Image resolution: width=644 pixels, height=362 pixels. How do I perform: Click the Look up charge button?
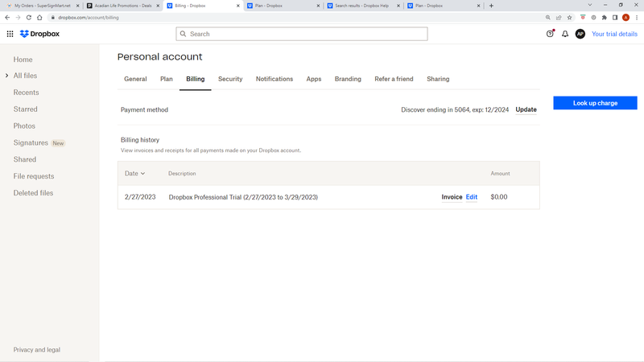tap(595, 103)
